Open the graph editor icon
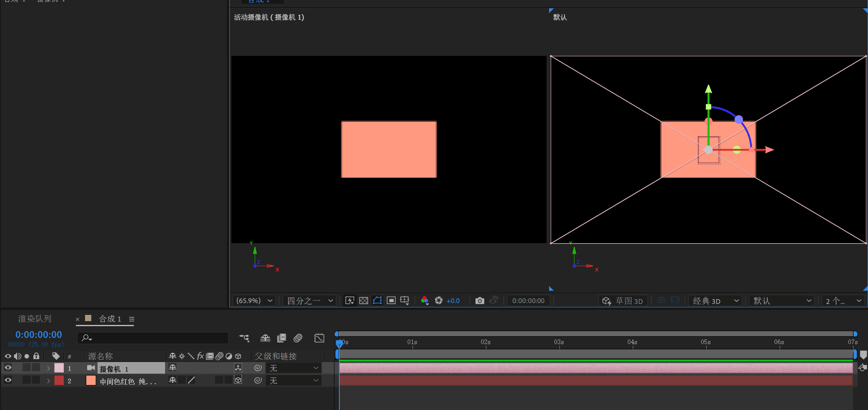 319,338
